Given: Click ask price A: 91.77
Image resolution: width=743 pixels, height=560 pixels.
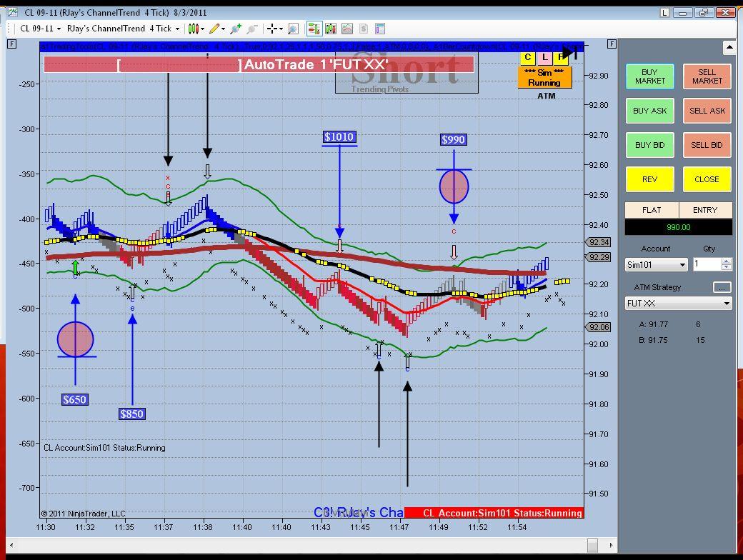Looking at the screenshot, I should [x=654, y=324].
